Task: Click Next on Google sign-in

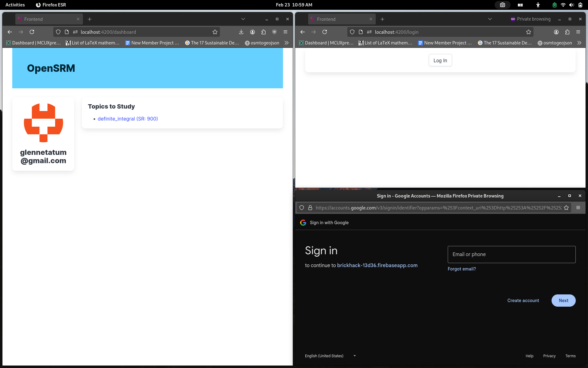Action: tap(563, 301)
